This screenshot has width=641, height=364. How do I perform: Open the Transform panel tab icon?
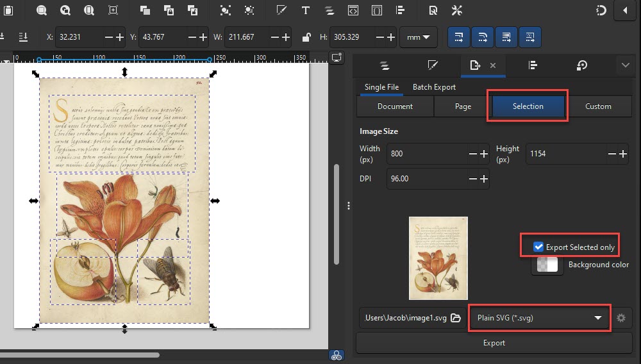point(582,65)
